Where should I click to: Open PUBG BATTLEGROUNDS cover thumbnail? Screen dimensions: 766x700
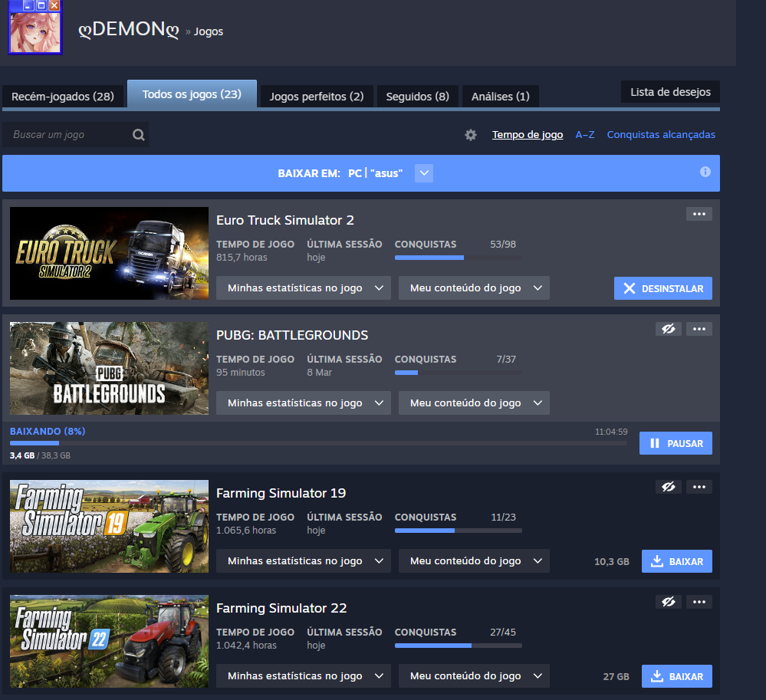[x=109, y=368]
